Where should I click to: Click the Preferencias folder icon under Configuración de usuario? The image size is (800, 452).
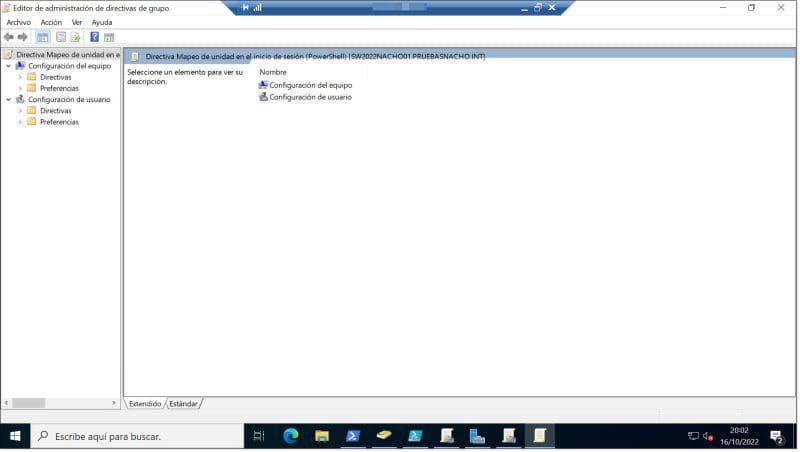point(32,121)
